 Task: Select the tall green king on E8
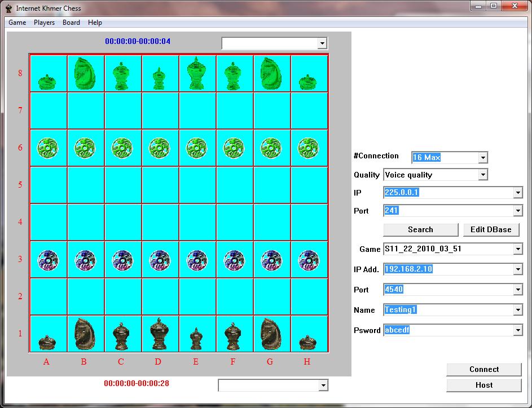coord(196,73)
